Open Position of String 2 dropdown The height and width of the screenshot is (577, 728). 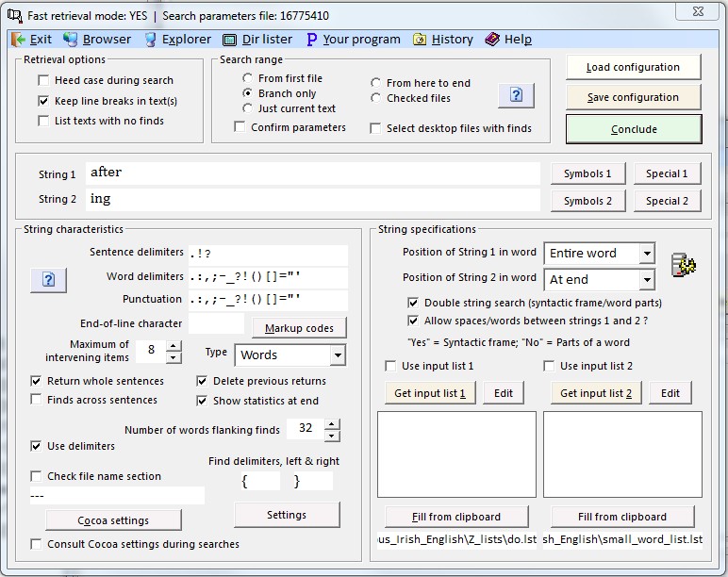pos(646,280)
